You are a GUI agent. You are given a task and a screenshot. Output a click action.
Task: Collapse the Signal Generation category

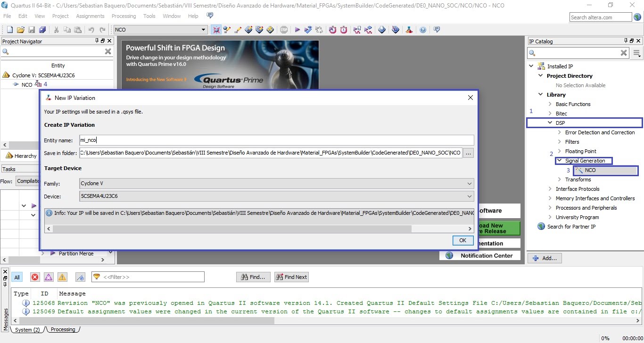(560, 161)
